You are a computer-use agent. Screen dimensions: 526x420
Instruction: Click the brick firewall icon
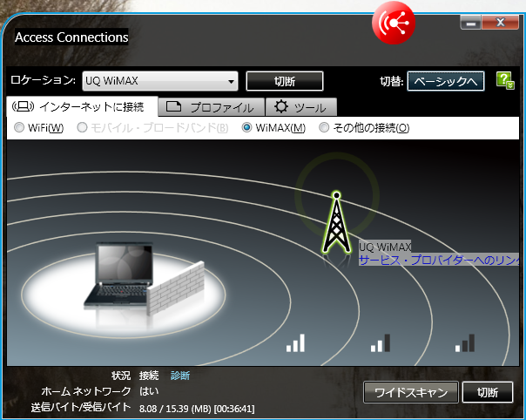tap(175, 288)
